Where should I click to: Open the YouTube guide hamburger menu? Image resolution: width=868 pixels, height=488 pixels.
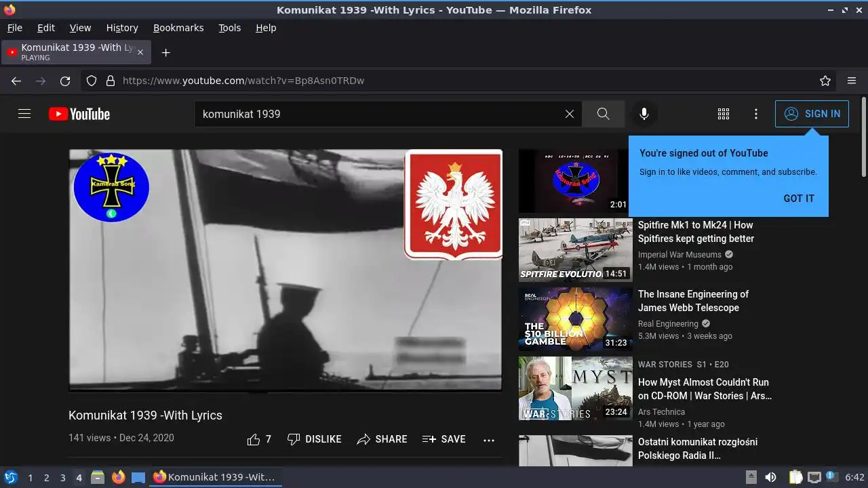(x=24, y=114)
